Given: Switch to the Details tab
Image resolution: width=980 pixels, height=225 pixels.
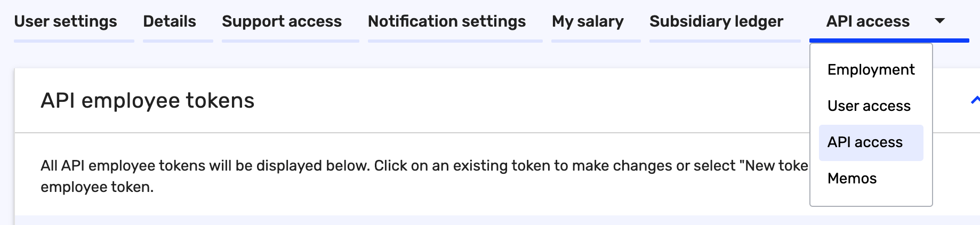Looking at the screenshot, I should coord(170,21).
